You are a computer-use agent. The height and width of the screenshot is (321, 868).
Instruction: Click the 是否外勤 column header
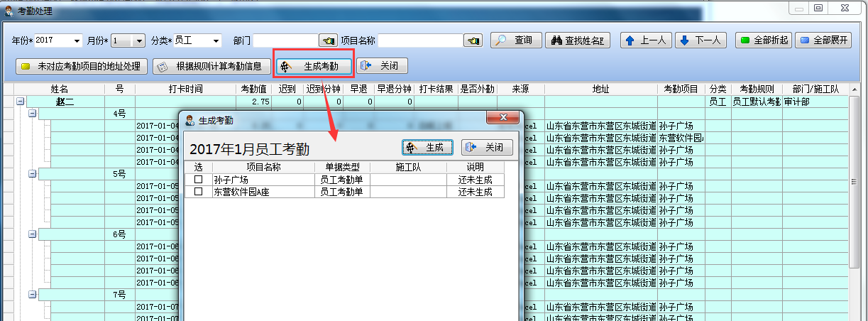478,89
